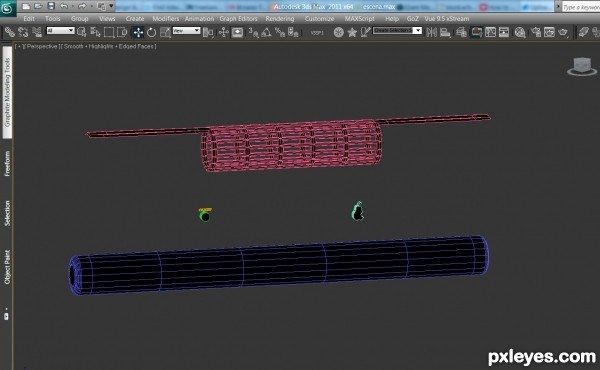This screenshot has height=370, width=600.
Task: Switch to the Selection vertical tab
Action: (7, 213)
